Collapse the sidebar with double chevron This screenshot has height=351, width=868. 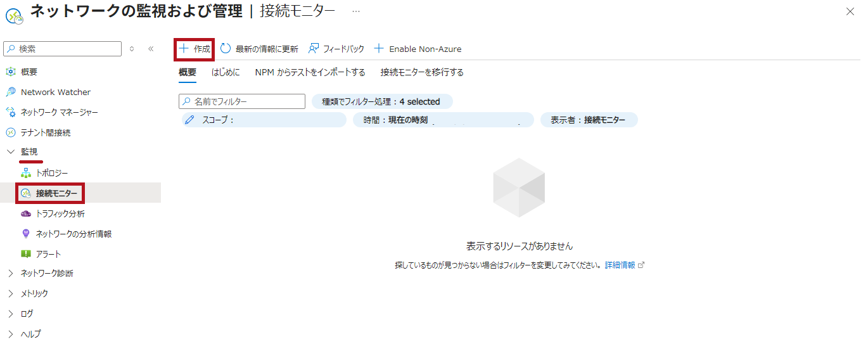(x=151, y=49)
